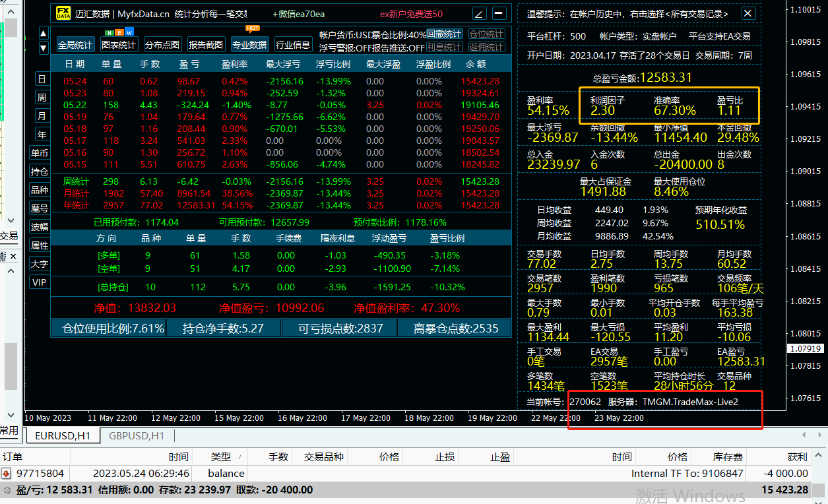The image size is (828, 504).
Task: Click the 仓位统计 button
Action: 486,34
